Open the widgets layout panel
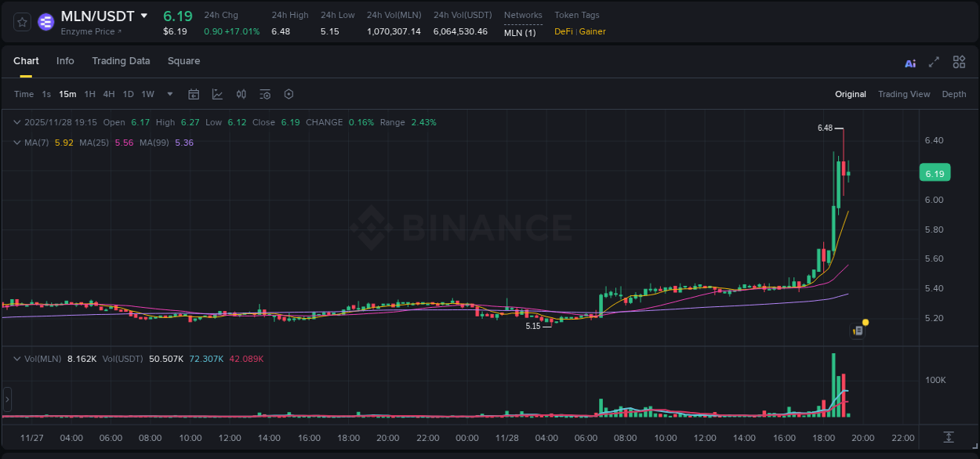The image size is (980, 459). (x=958, y=62)
